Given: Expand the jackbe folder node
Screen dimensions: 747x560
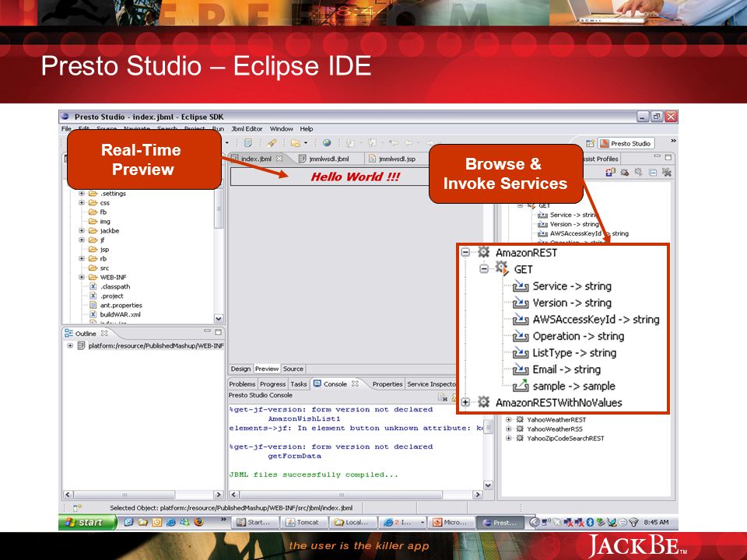Looking at the screenshot, I should tap(82, 230).
